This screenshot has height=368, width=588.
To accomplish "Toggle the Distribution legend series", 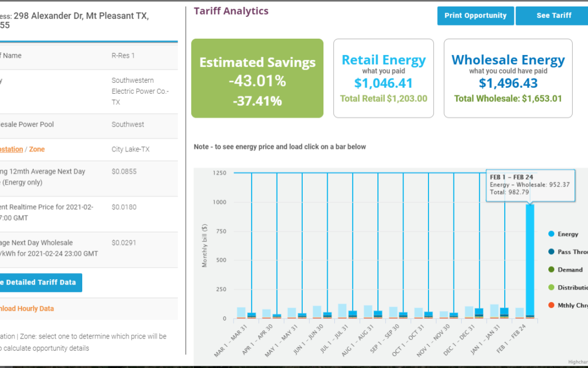I will click(568, 287).
